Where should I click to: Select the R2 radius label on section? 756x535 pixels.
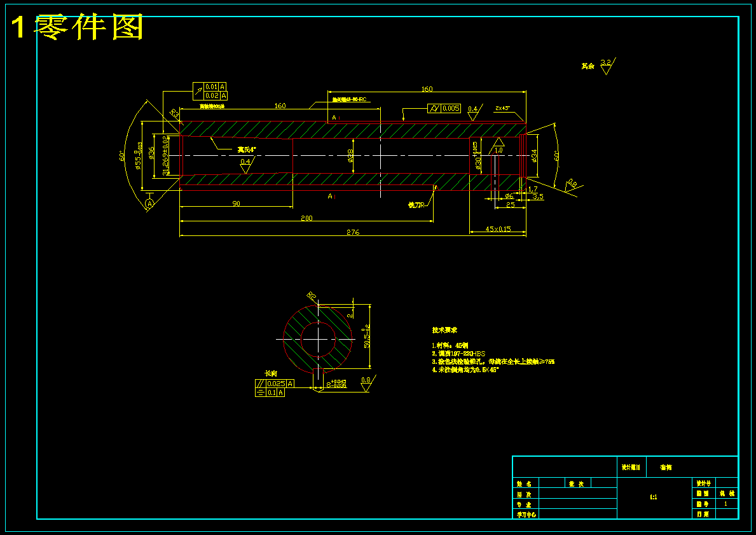point(312,295)
